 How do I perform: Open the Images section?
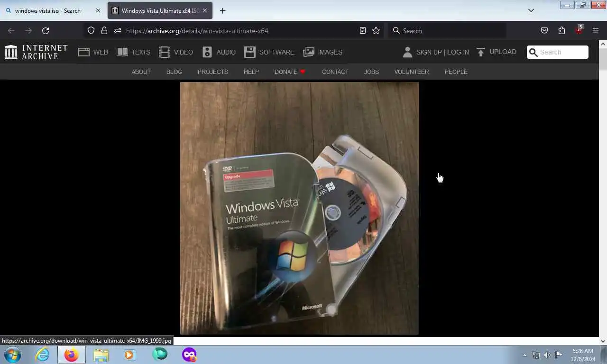[322, 52]
